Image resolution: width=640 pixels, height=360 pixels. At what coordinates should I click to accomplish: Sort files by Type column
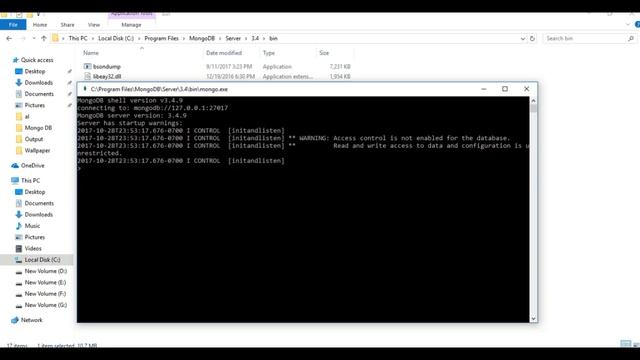coord(268,53)
